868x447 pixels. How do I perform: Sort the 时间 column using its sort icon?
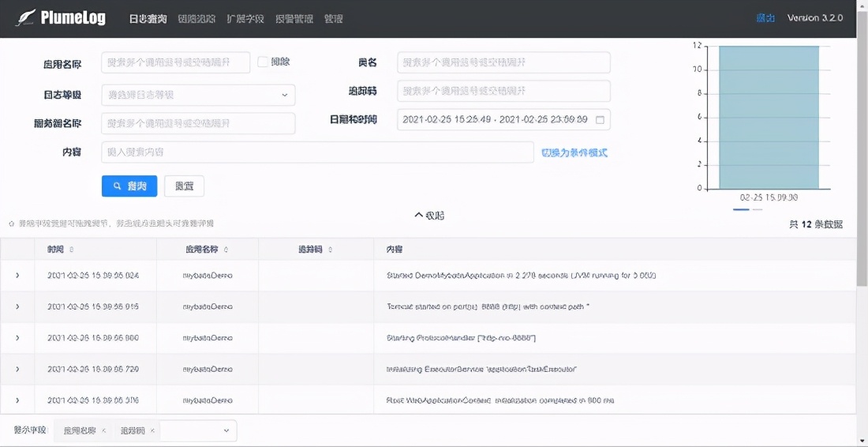click(71, 250)
